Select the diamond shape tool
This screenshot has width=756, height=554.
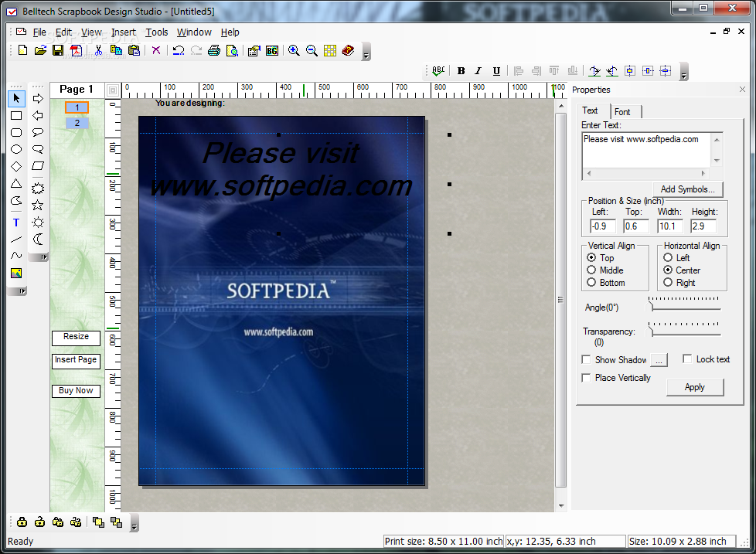(x=16, y=167)
